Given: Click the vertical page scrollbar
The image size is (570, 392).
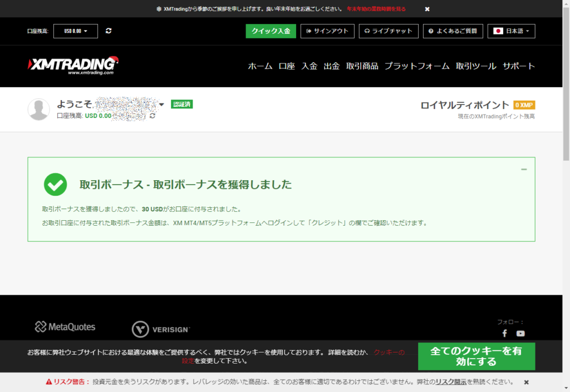Looking at the screenshot, I should [566, 84].
